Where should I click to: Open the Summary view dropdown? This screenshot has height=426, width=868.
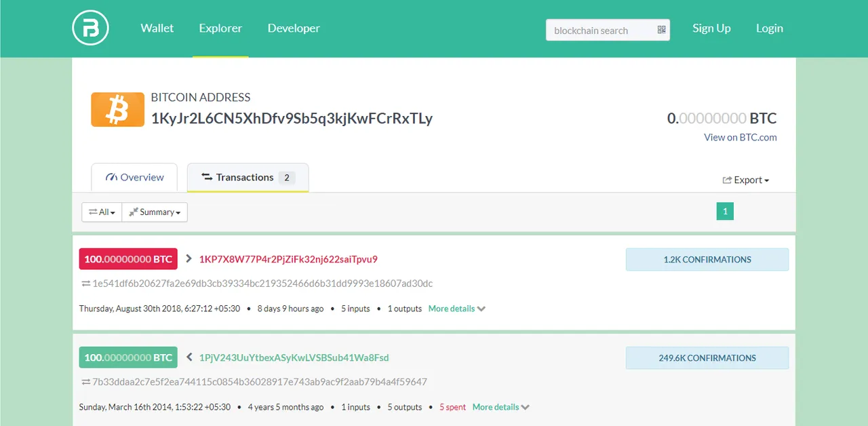155,212
